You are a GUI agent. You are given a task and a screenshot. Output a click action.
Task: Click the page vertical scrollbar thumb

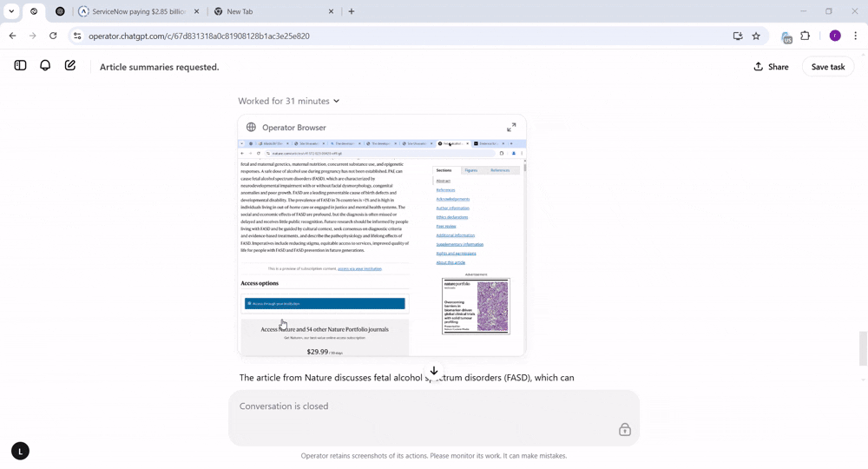[x=863, y=348]
